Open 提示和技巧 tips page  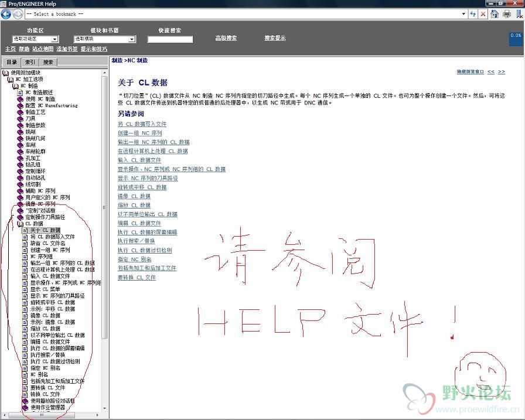coord(94,49)
